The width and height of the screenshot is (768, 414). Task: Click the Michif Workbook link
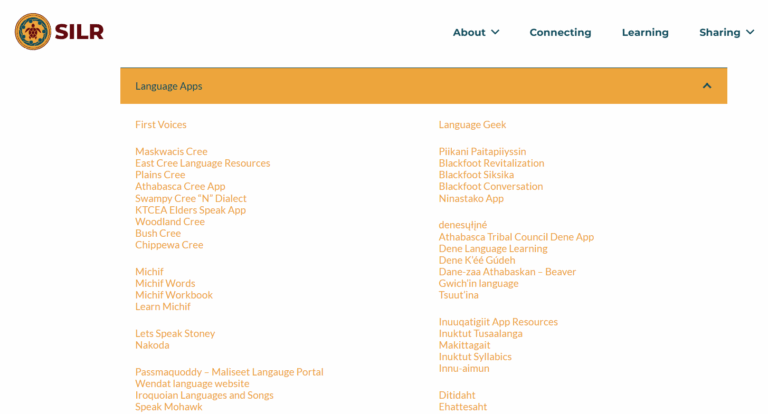pos(174,295)
